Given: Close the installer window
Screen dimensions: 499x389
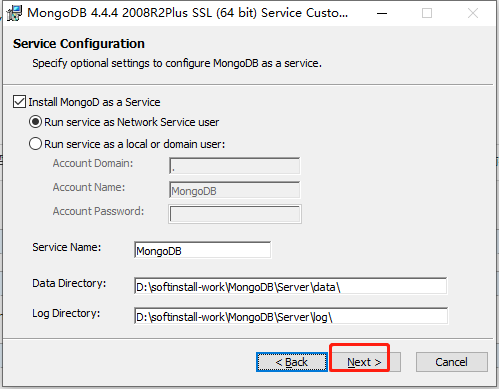Looking at the screenshot, I should tap(473, 13).
